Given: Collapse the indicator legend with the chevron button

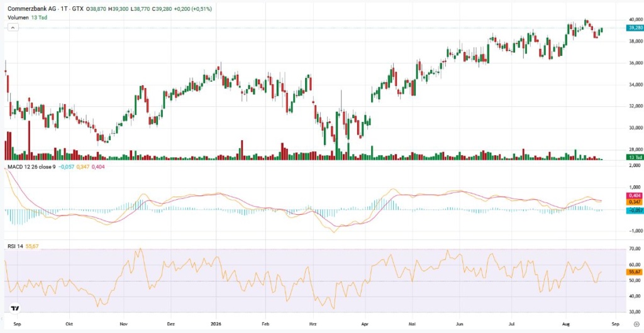Looking at the screenshot, I should click(13, 28).
